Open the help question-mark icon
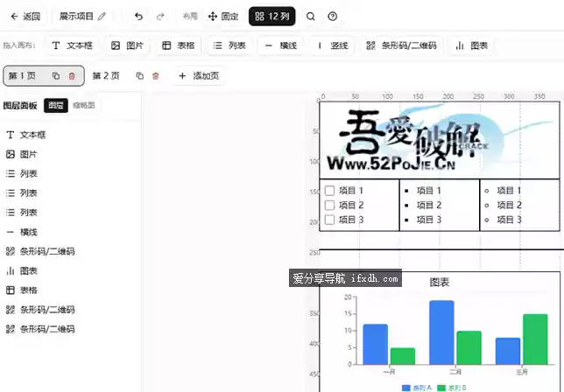This screenshot has height=392, width=564. tap(333, 17)
